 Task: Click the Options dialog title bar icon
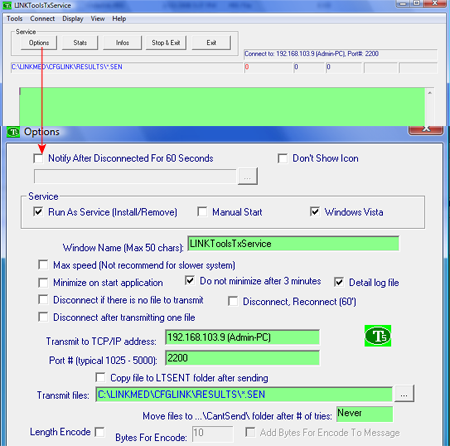(13, 132)
